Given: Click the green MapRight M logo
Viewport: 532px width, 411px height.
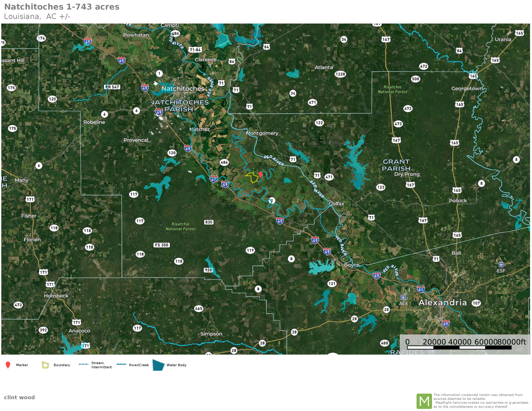Looking at the screenshot, I should click(424, 401).
